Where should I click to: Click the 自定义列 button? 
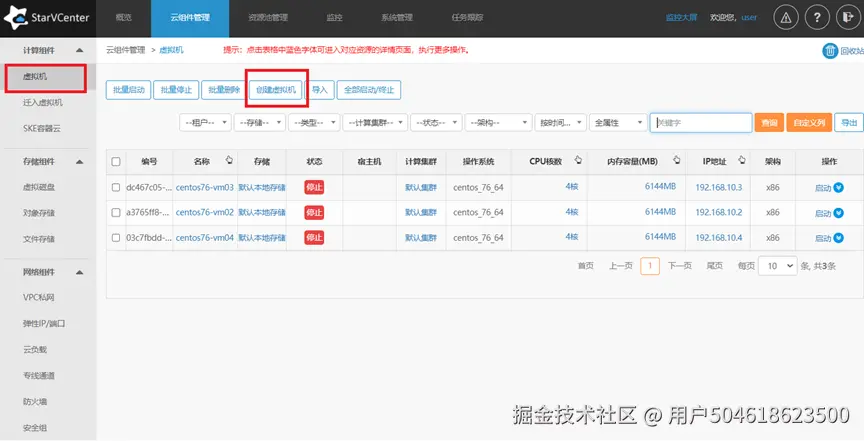tap(809, 122)
